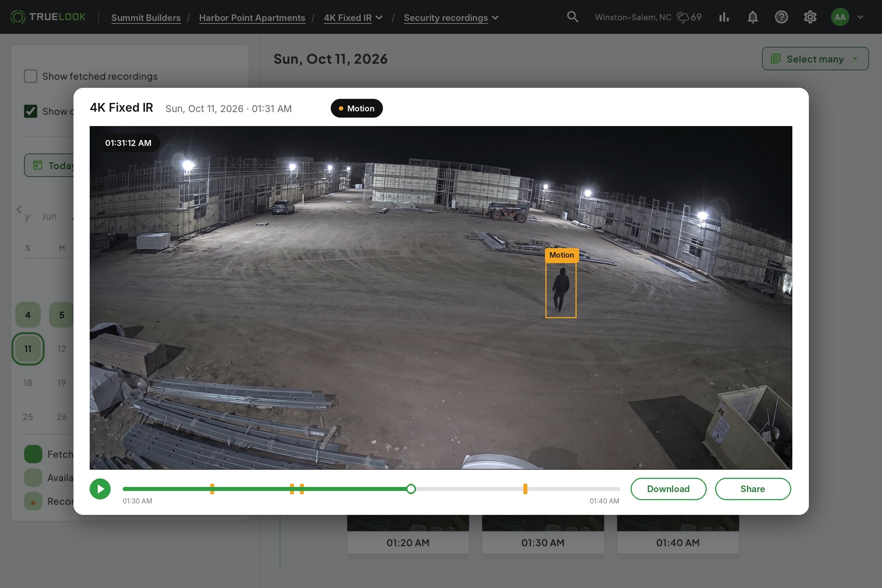Image resolution: width=882 pixels, height=588 pixels.
Task: Play the recording
Action: point(100,489)
